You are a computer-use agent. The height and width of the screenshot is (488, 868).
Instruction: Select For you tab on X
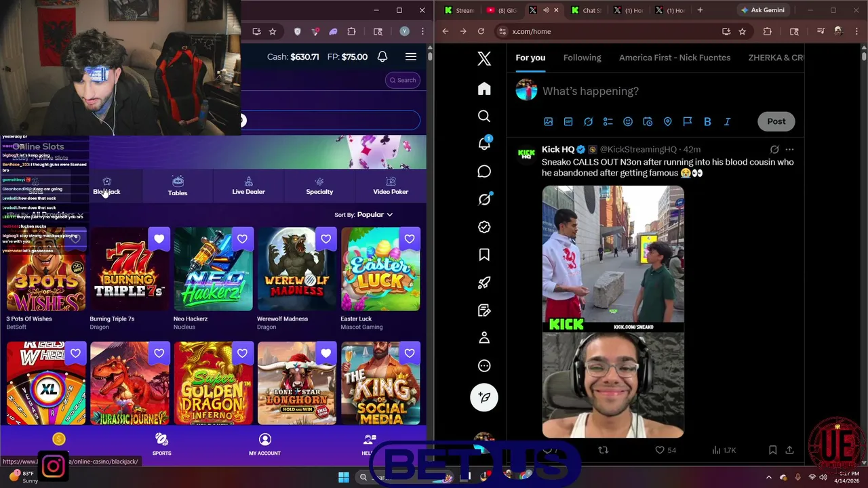coord(530,58)
